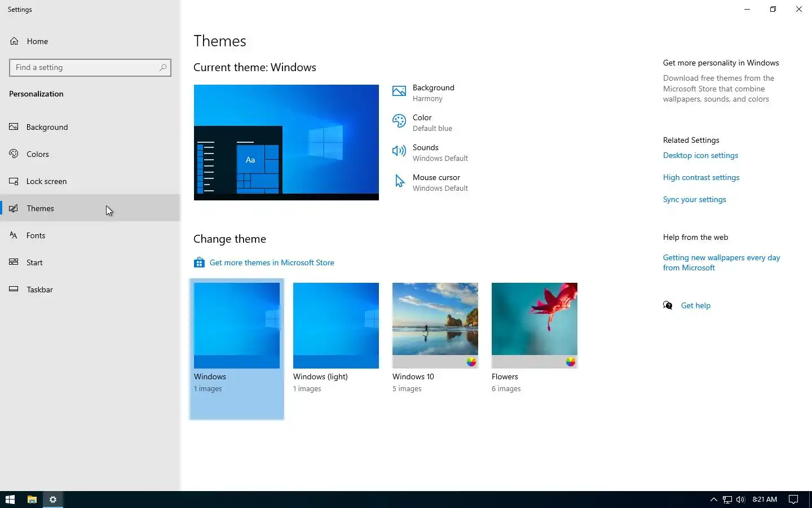The height and width of the screenshot is (508, 812).
Task: Open the Windows Start button on taskbar
Action: (10, 500)
